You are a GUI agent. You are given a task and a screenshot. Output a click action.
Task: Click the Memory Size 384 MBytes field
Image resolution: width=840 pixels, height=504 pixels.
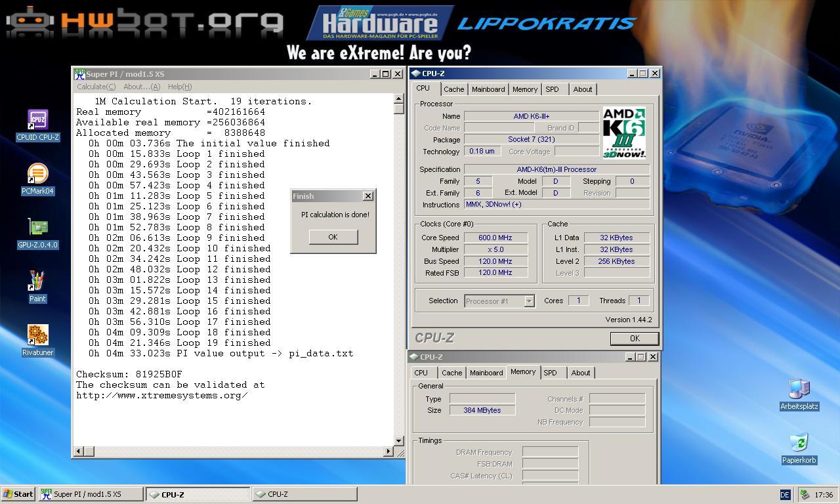(482, 410)
